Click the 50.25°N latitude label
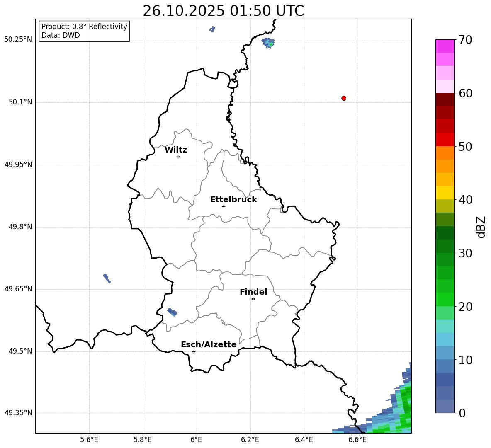Image resolution: width=491 pixels, height=448 pixels. point(18,40)
